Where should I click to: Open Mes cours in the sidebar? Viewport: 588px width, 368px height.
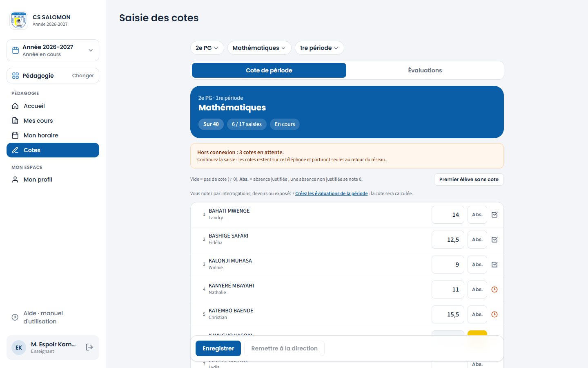tap(53, 121)
